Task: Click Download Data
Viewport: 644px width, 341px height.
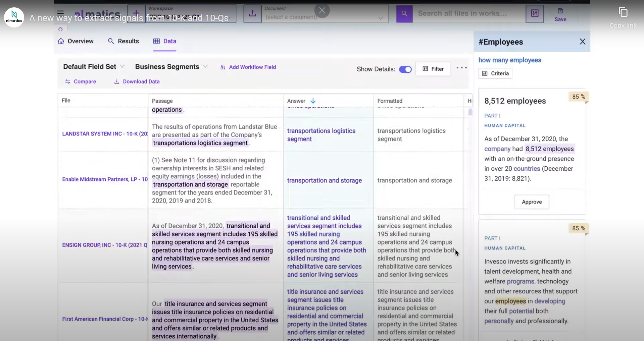Action: (x=137, y=81)
